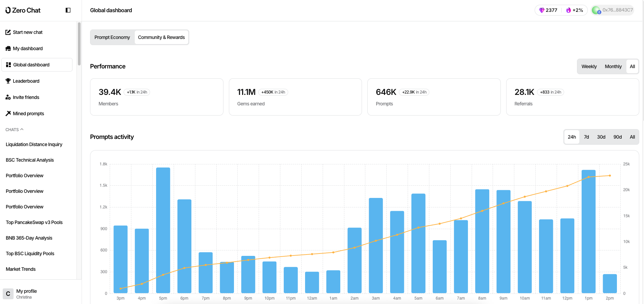The image size is (644, 304).
Task: Click the 3am bar in the chart
Action: point(376,245)
